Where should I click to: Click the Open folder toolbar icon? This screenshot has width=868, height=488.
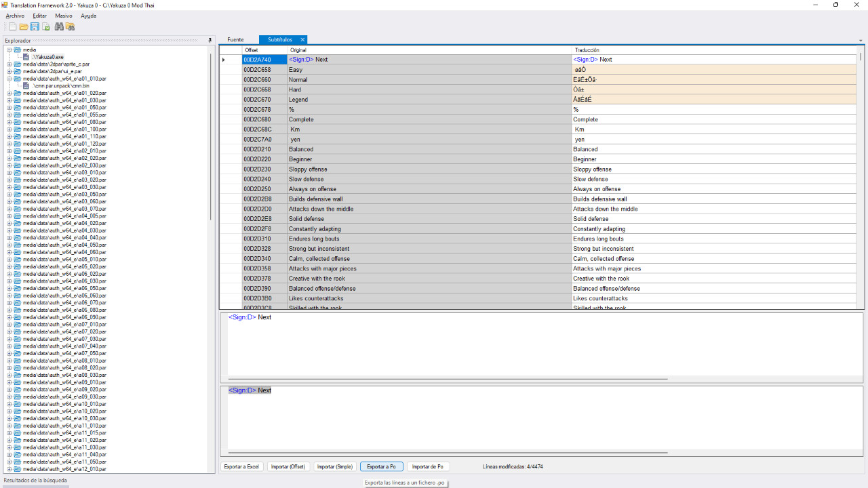[24, 26]
